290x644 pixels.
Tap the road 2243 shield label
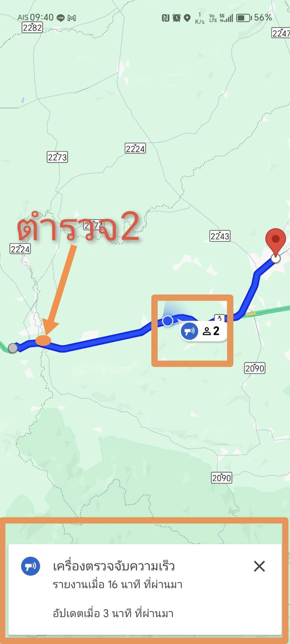click(220, 236)
